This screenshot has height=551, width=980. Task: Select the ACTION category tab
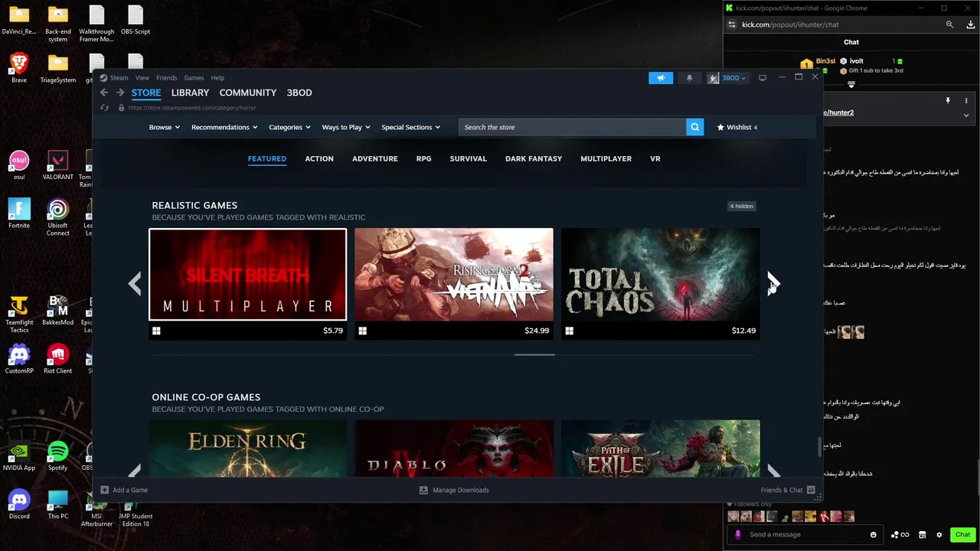[x=319, y=158]
